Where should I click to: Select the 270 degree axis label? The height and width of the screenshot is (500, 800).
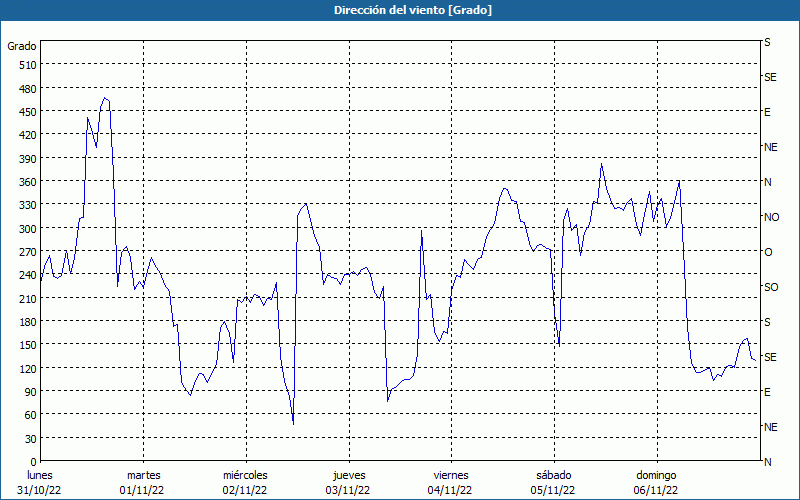tap(28, 252)
